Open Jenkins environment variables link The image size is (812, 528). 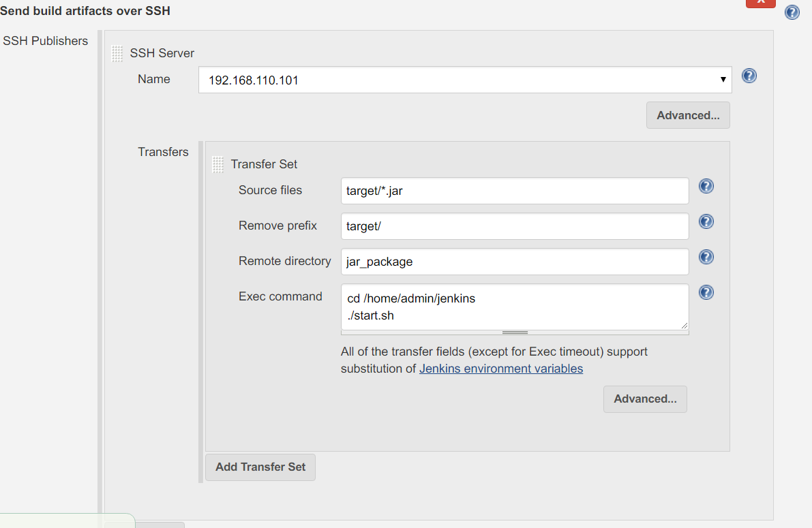tap(501, 369)
